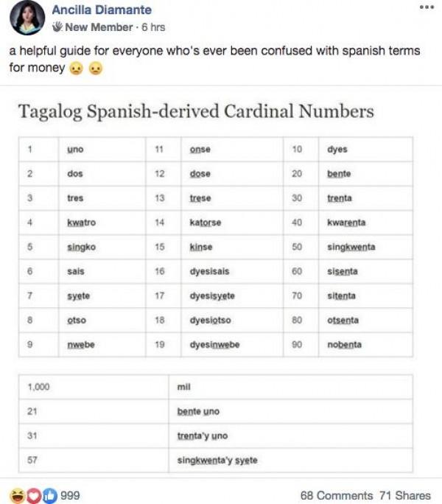Click 'singkwenta'y syete' in the lower table

(217, 461)
